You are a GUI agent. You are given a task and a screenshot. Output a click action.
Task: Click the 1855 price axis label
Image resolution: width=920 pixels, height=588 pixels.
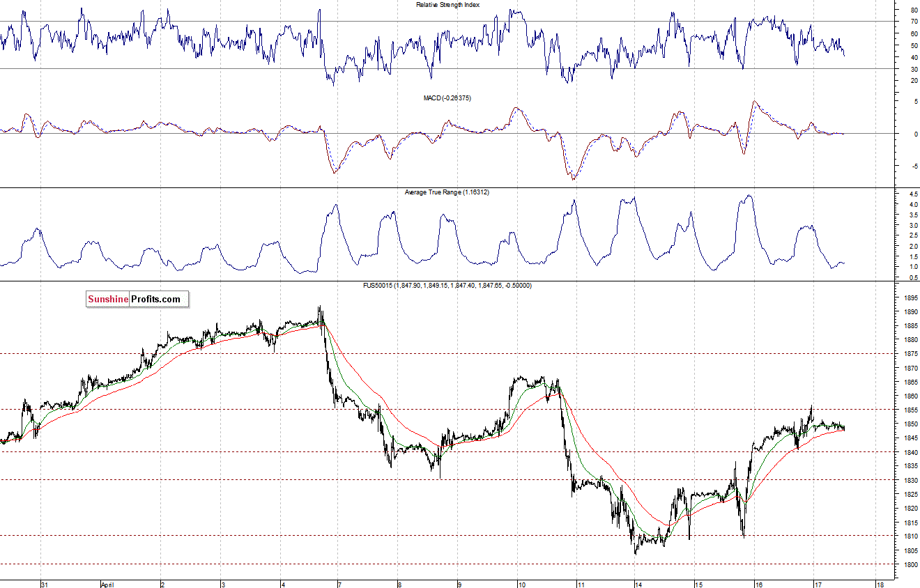pyautogui.click(x=910, y=410)
